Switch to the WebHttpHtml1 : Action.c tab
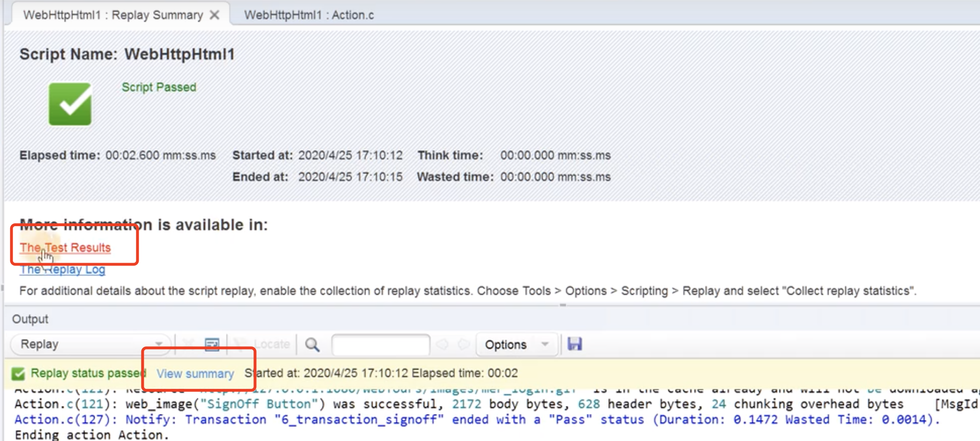This screenshot has height=441, width=980. pyautogui.click(x=309, y=15)
